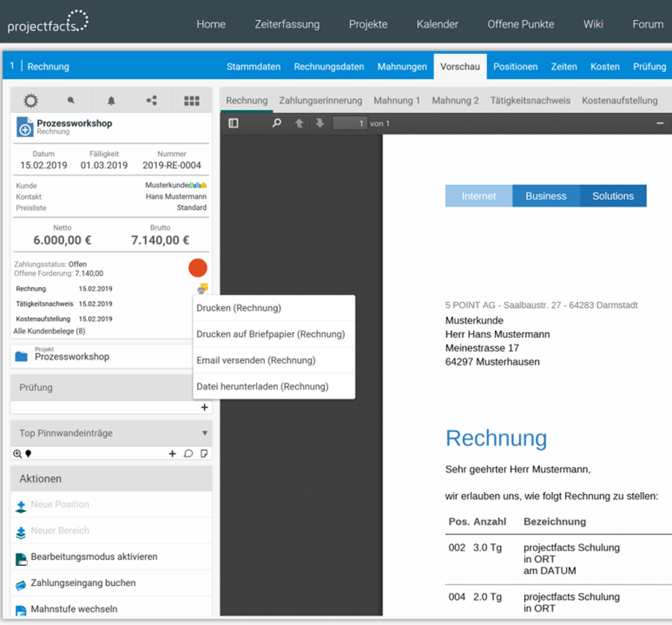Select the Mahnung 1 sub-tab

pos(397,100)
